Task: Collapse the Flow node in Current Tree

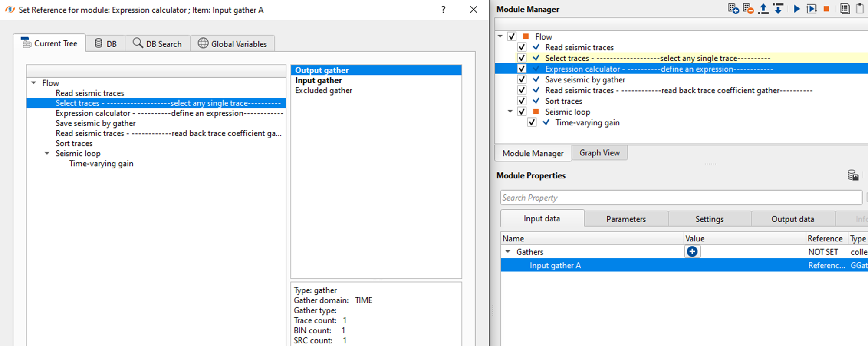Action: tap(34, 83)
